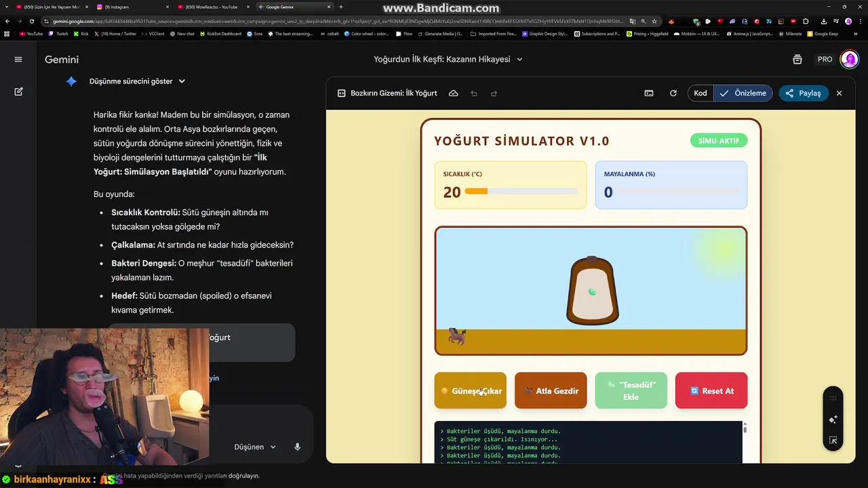The width and height of the screenshot is (868, 488).
Task: Click the PRO badge
Action: pos(825,60)
